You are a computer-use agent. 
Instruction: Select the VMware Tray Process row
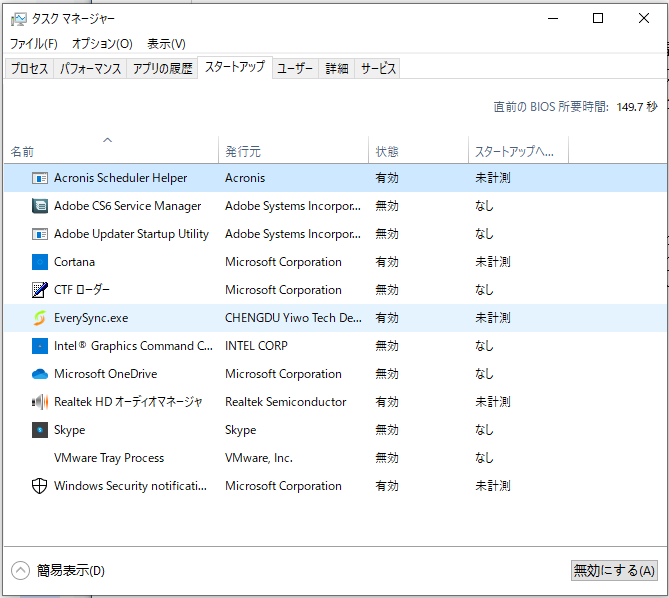coord(109,458)
